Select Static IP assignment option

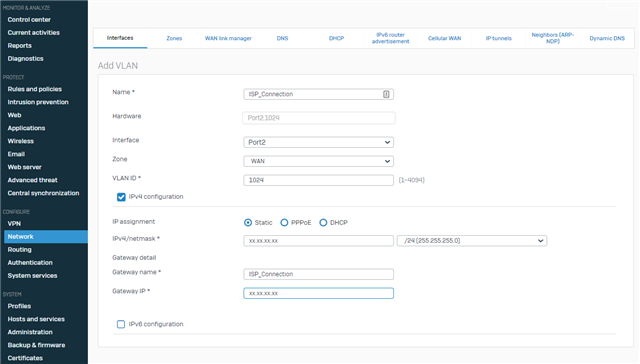point(248,223)
